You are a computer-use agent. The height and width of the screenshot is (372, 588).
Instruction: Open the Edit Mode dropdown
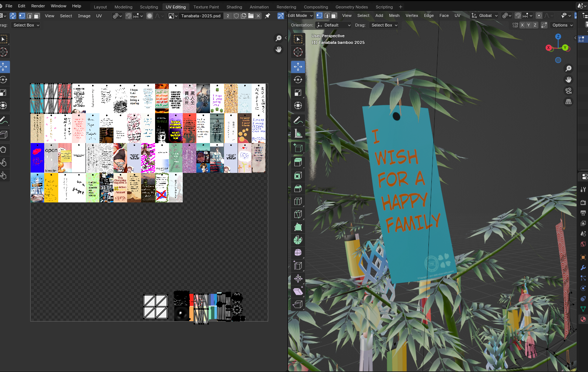coord(300,15)
